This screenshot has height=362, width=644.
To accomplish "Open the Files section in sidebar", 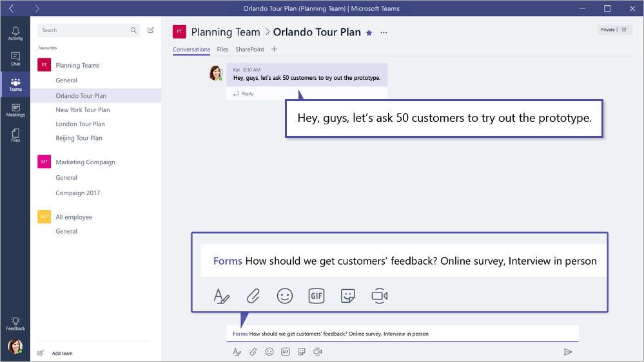I will click(15, 135).
